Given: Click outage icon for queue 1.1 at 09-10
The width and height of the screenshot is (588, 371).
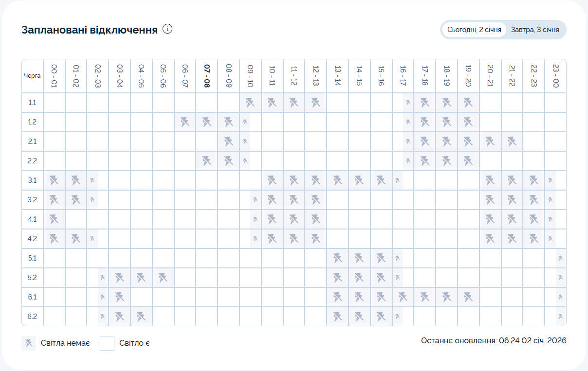Looking at the screenshot, I should tap(250, 103).
